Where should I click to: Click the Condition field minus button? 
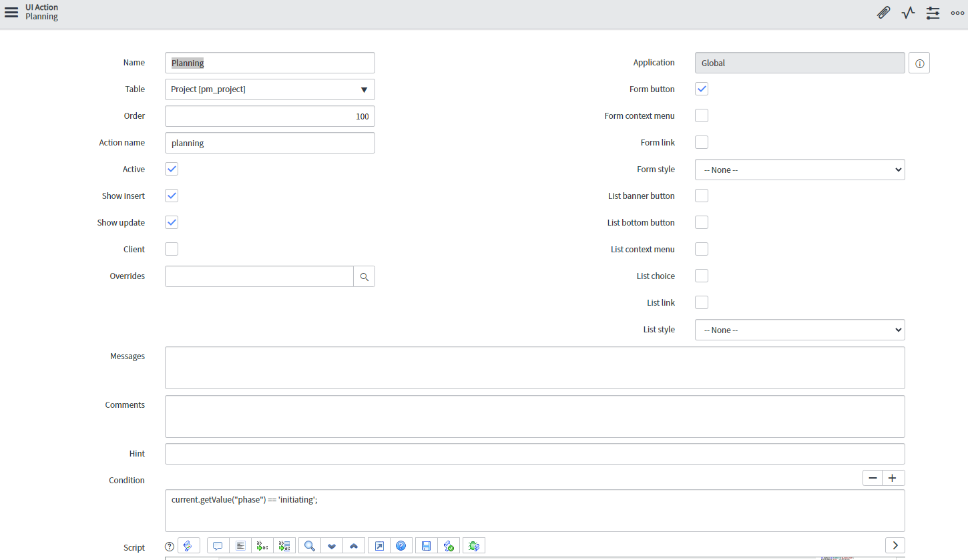pyautogui.click(x=873, y=478)
